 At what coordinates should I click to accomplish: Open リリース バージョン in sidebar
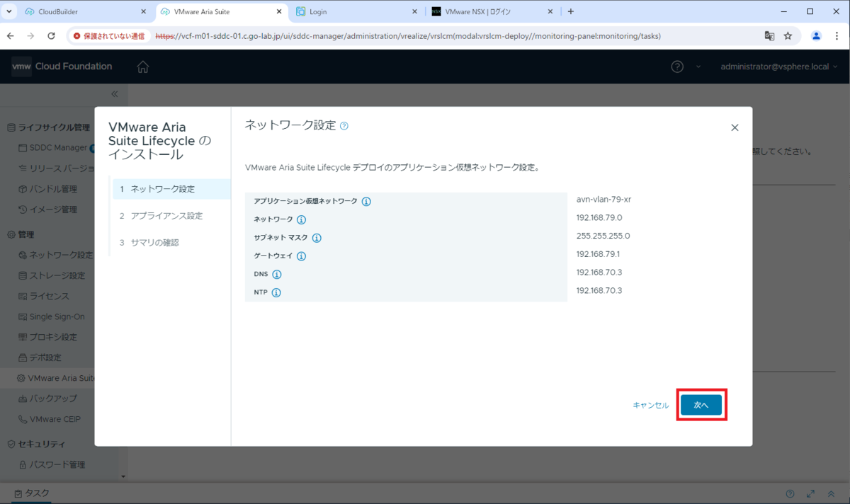coord(57,168)
